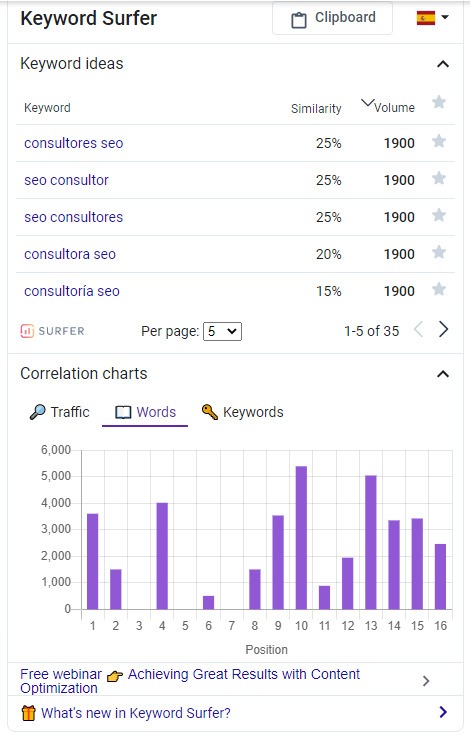
Task: Click the bar for position 16
Action: 440,577
